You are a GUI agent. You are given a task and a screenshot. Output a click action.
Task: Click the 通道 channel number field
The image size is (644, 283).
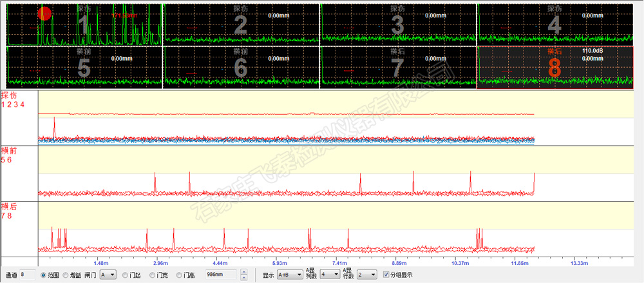point(27,275)
